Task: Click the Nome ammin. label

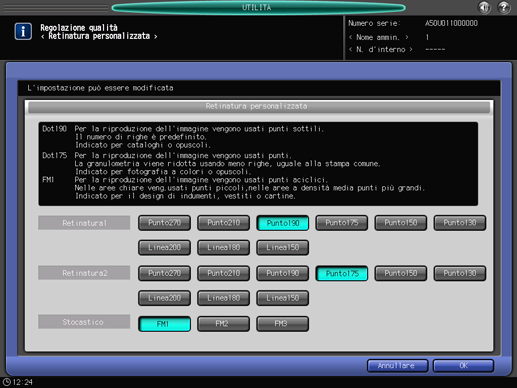Action: [378, 37]
